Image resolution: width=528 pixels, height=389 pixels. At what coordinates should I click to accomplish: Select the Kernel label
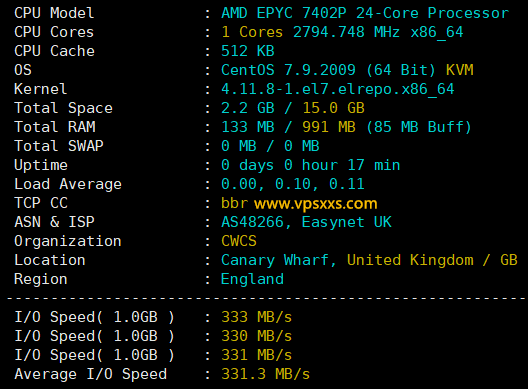click(x=41, y=89)
